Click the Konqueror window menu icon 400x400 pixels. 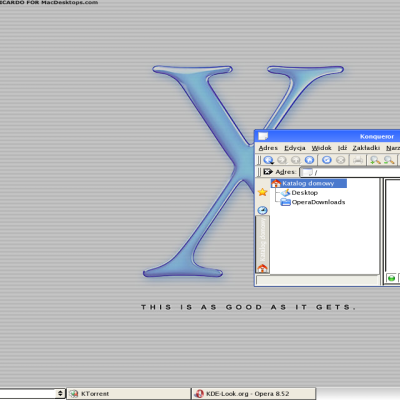tap(263, 136)
